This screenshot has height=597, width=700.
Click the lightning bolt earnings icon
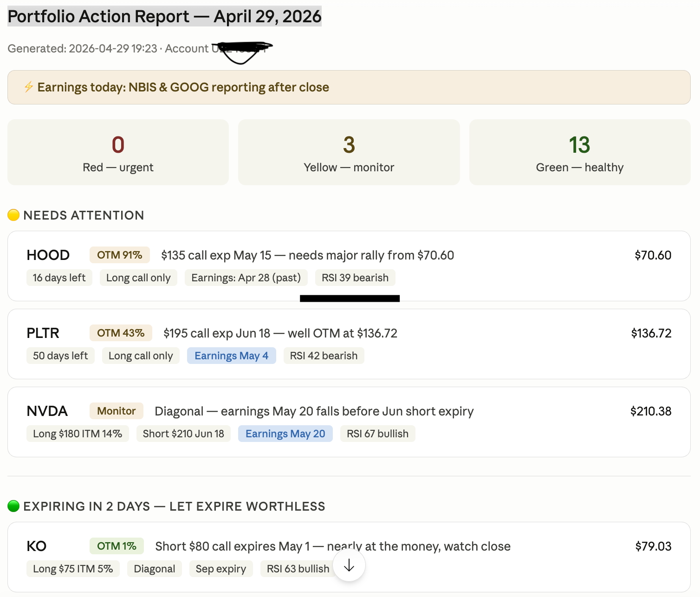(29, 87)
